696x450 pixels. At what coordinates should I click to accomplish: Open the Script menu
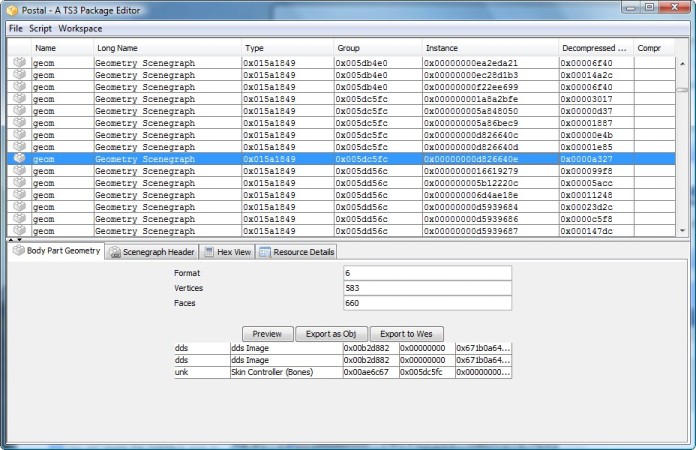(40, 28)
